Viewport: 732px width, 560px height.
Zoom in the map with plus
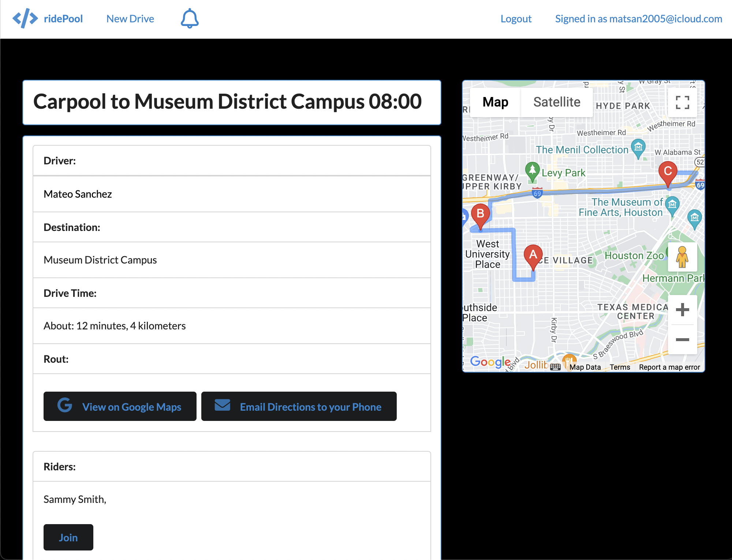point(682,310)
